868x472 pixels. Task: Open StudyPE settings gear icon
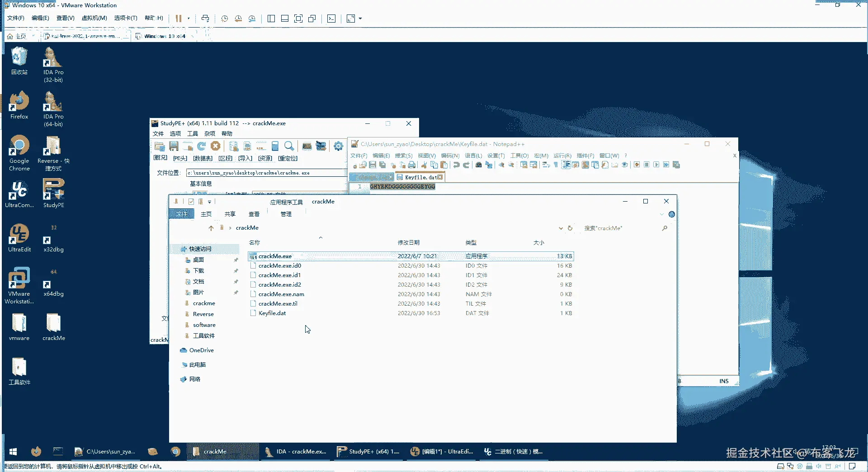click(338, 146)
